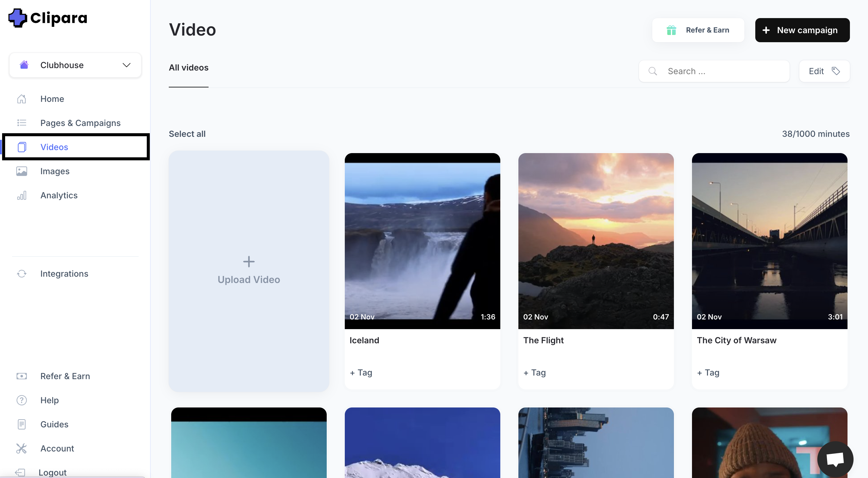868x478 pixels.
Task: Click the Integrations sync icon
Action: pyautogui.click(x=22, y=274)
